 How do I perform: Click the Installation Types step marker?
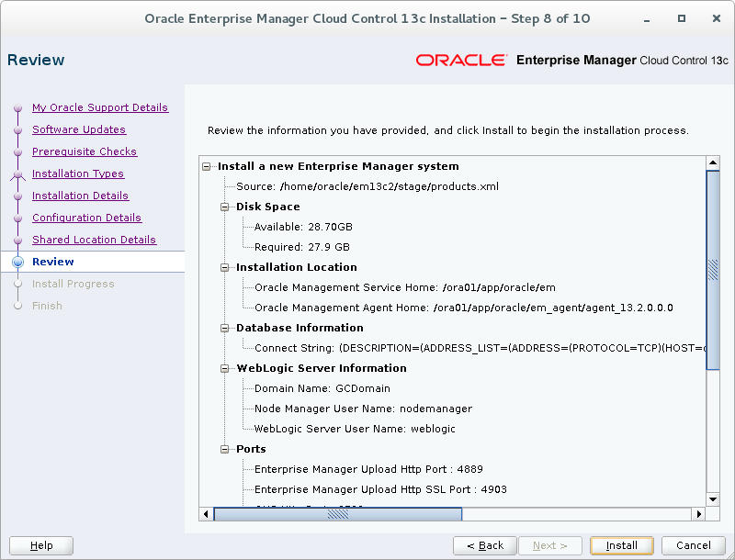(x=17, y=174)
